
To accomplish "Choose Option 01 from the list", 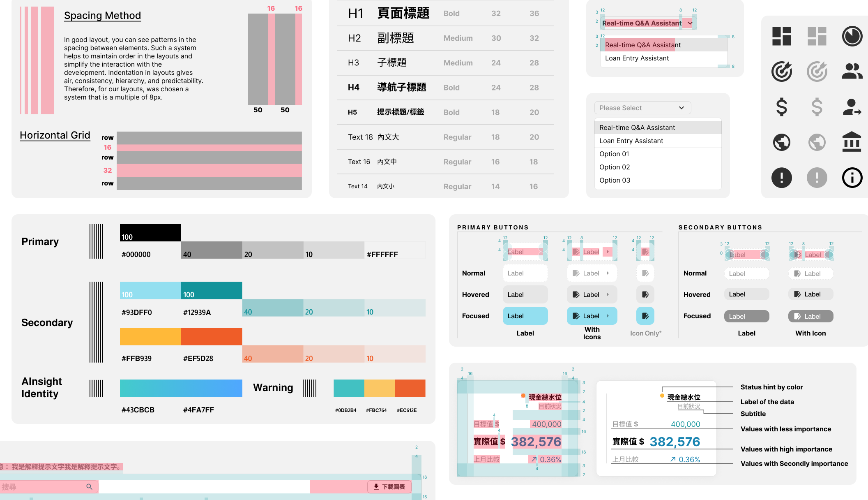I will click(x=658, y=154).
